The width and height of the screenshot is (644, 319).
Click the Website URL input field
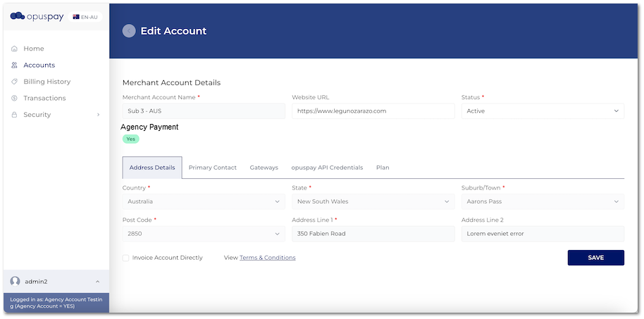click(x=373, y=111)
